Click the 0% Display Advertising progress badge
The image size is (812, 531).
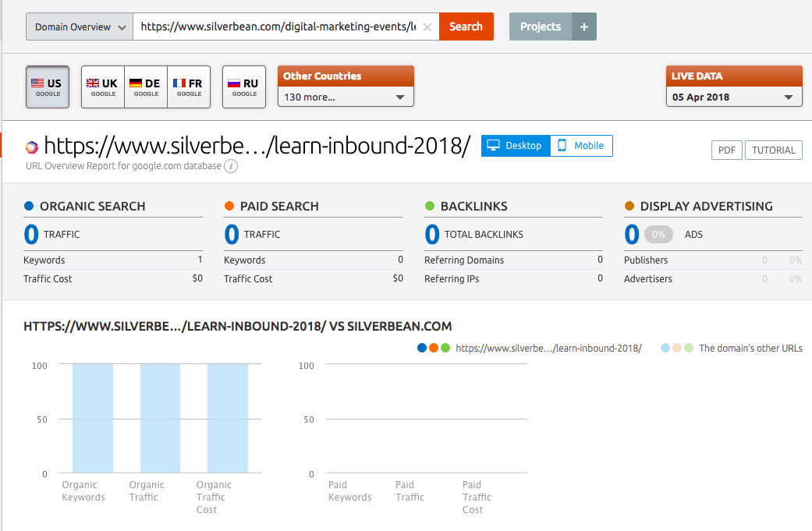[x=659, y=234]
